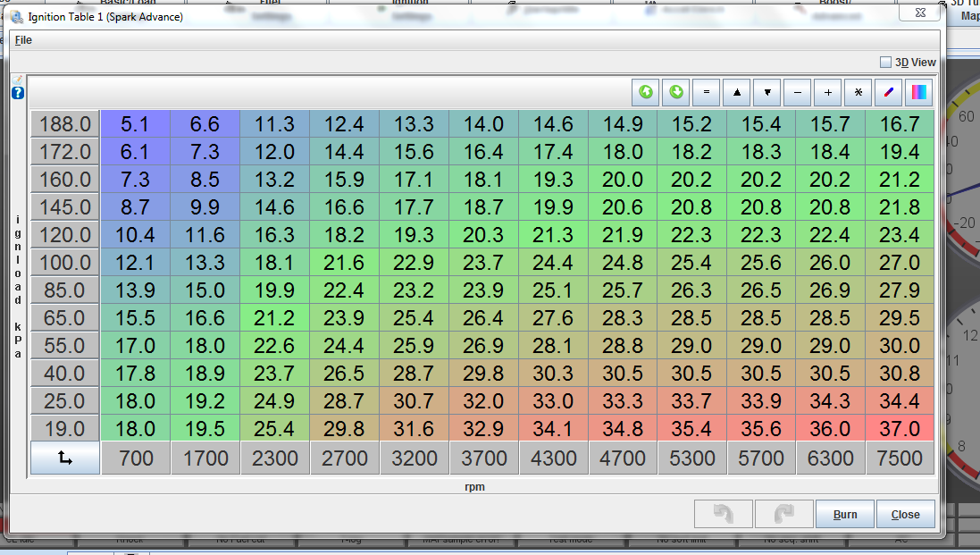Select the 7500 rpm column header
980x555 pixels.
pos(900,458)
